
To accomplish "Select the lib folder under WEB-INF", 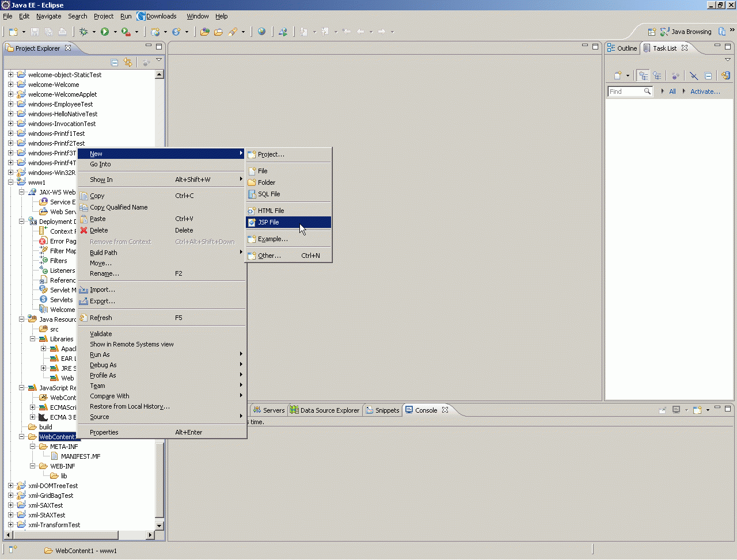I will (x=59, y=476).
